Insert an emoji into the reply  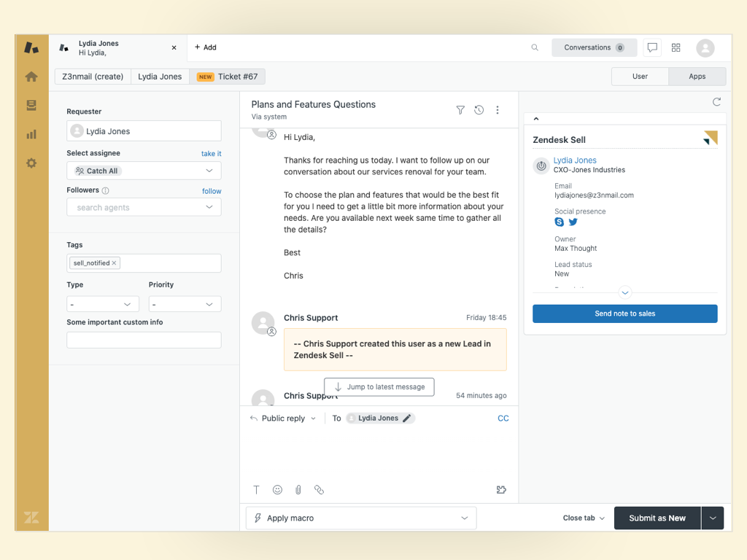(277, 490)
